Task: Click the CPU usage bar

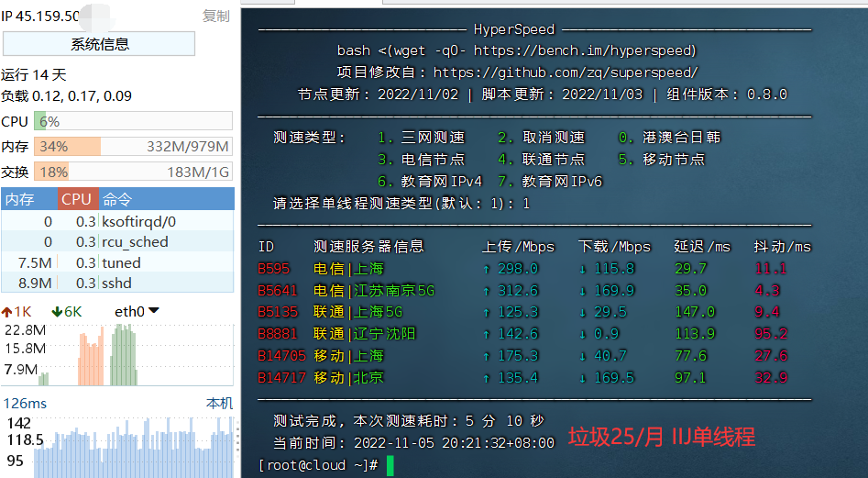Action: [x=133, y=121]
